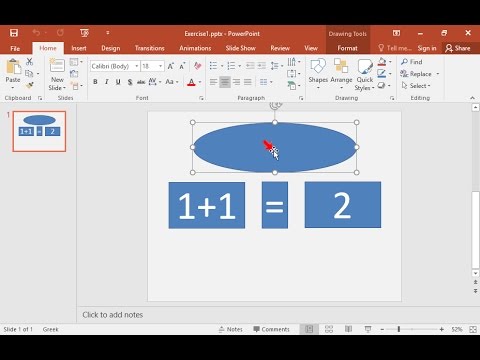Screen dimensions: 480x360
Task: Click Shape Fill paint bucket
Action: [382, 62]
